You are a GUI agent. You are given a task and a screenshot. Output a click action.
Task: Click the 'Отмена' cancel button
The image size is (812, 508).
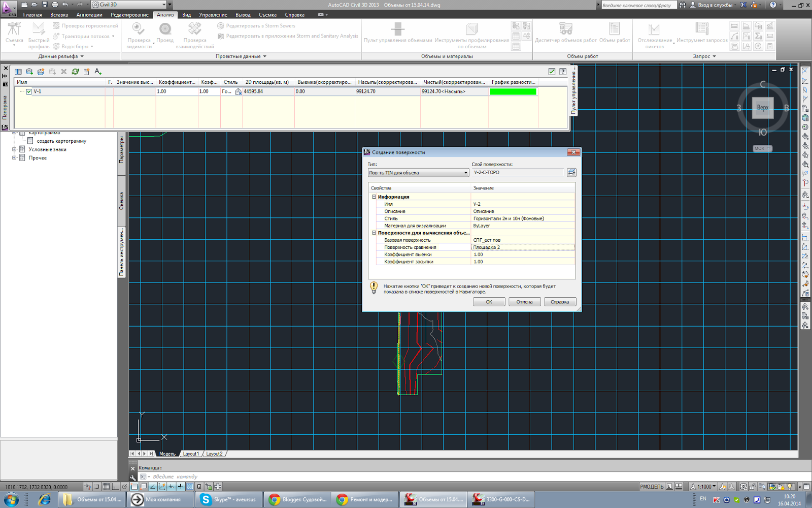[524, 302]
